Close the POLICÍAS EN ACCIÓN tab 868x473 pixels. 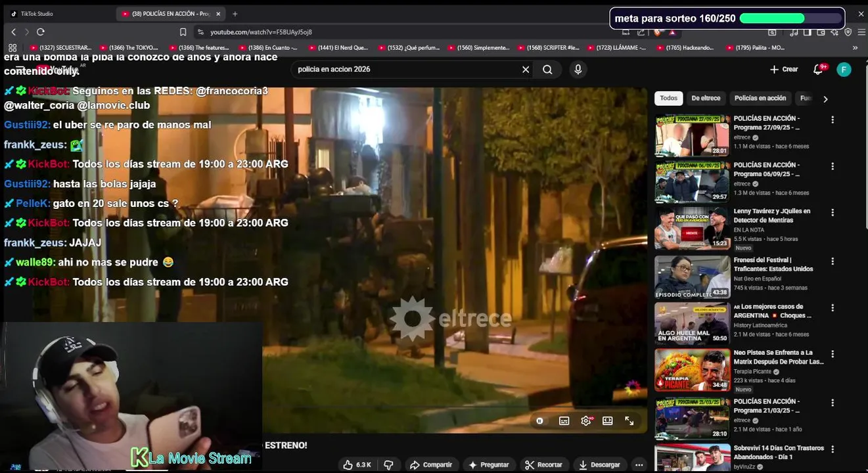(x=218, y=14)
